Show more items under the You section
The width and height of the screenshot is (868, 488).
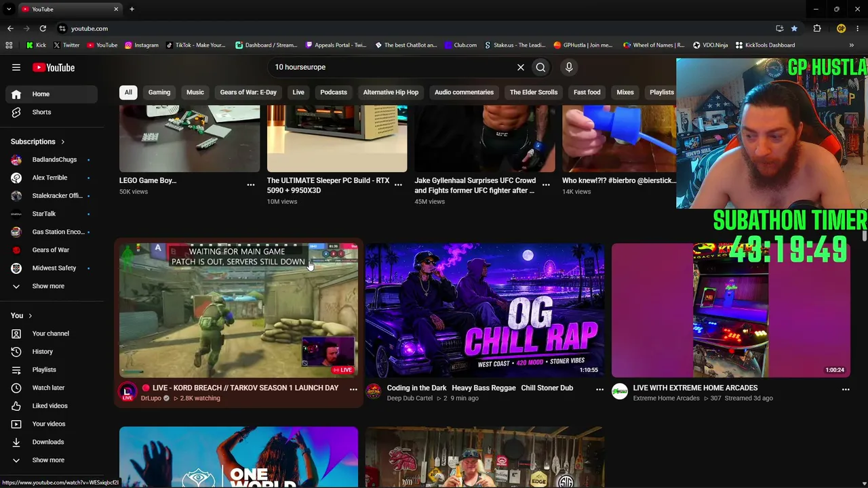pyautogui.click(x=48, y=460)
